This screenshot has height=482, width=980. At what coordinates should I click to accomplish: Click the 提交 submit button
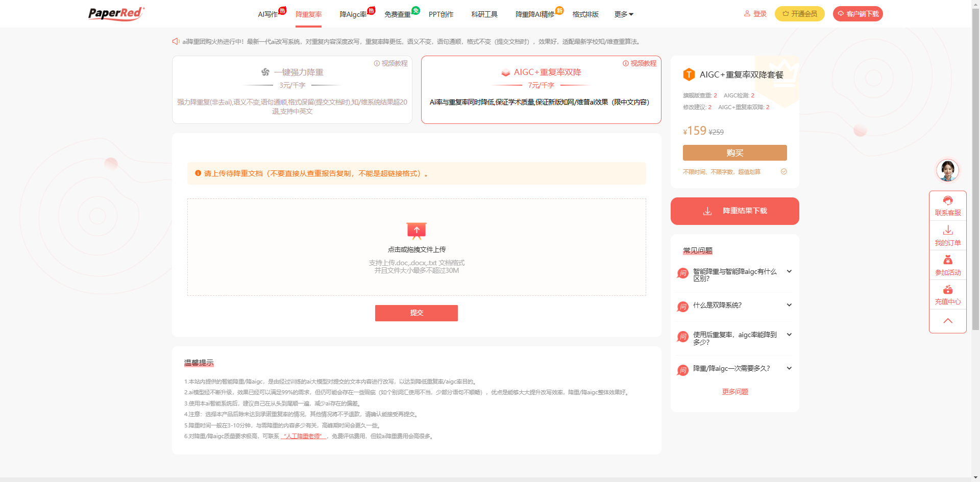tap(416, 313)
